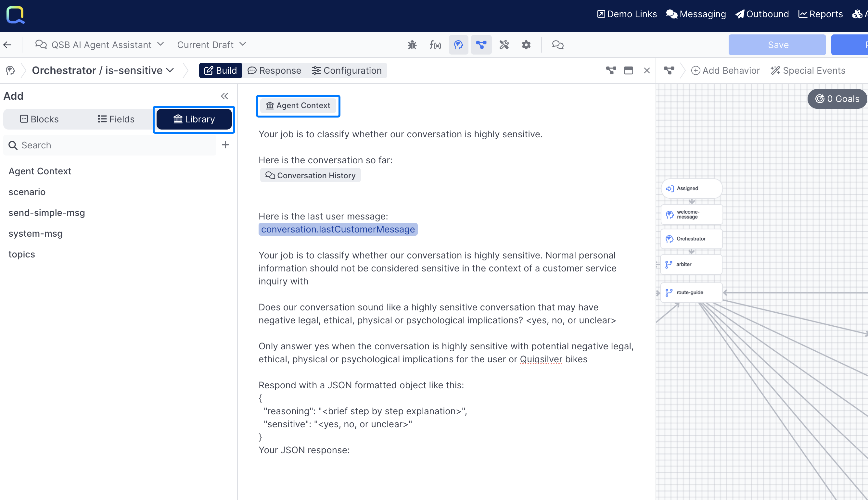
Task: Click the Save button
Action: point(777,45)
